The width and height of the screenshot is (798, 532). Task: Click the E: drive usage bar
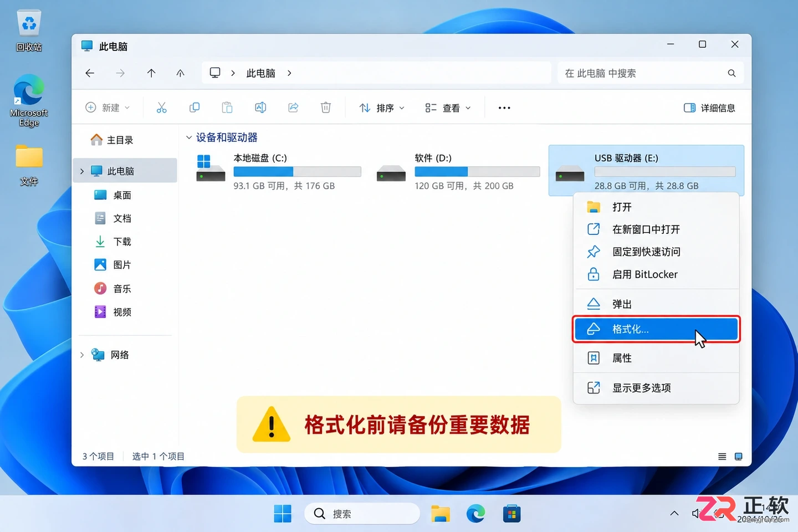665,172
